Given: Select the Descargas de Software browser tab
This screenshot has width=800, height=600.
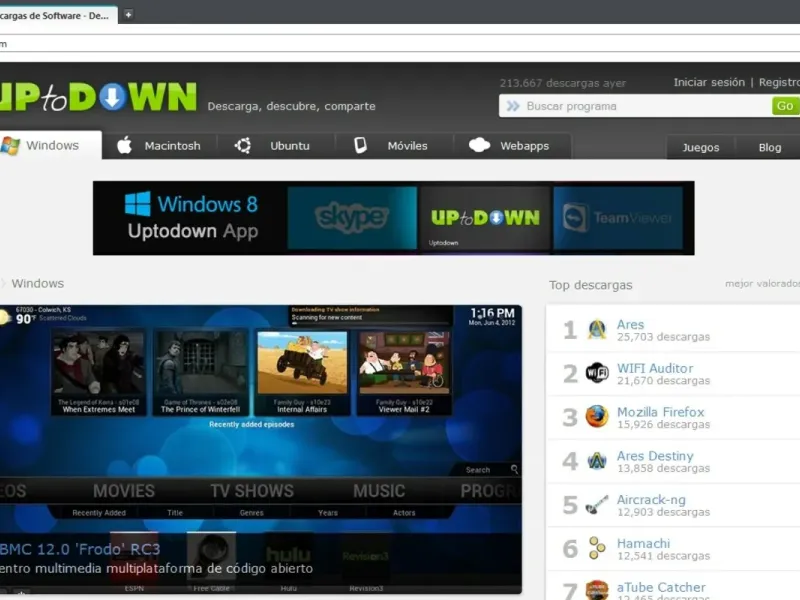Looking at the screenshot, I should point(57,15).
